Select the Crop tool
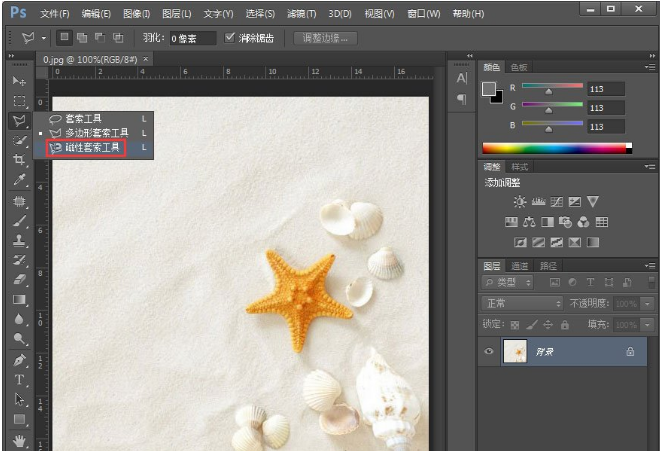 (19, 160)
